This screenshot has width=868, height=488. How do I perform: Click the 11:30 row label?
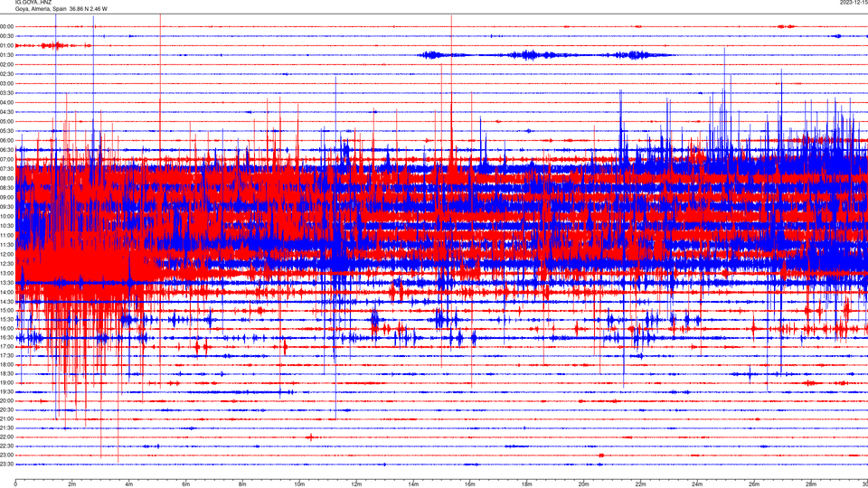tap(7, 245)
